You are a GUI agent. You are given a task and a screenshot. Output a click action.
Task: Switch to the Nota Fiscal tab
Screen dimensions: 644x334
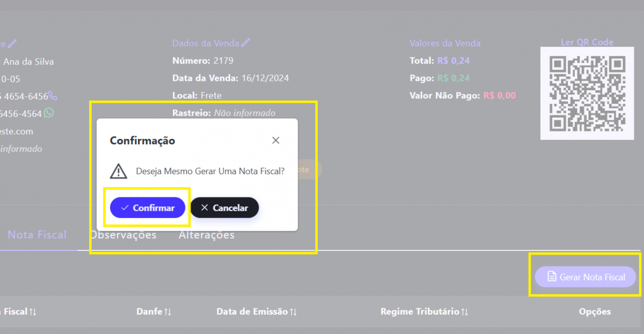pyautogui.click(x=37, y=235)
